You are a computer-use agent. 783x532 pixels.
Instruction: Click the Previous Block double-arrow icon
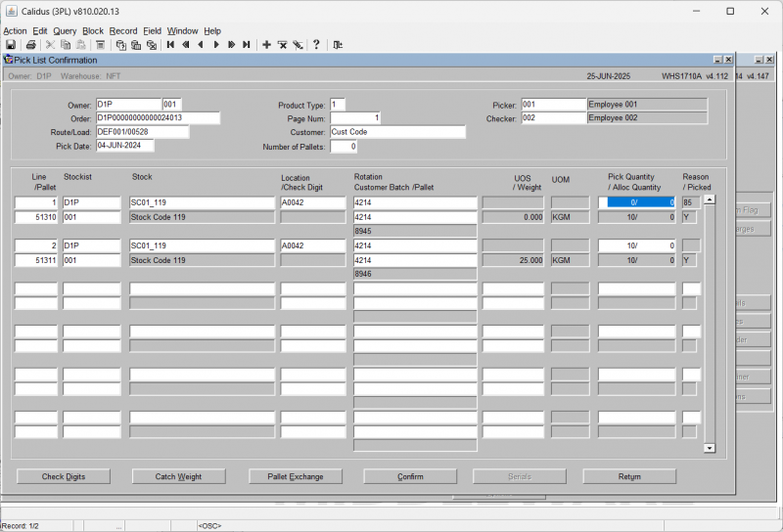tap(186, 45)
